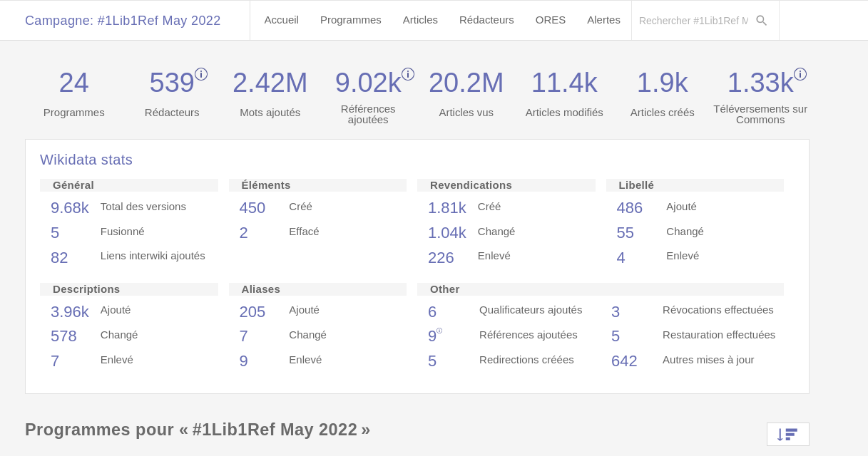Click the 11.4k Articles modifiés figure
The height and width of the screenshot is (456, 868).
pos(564,83)
